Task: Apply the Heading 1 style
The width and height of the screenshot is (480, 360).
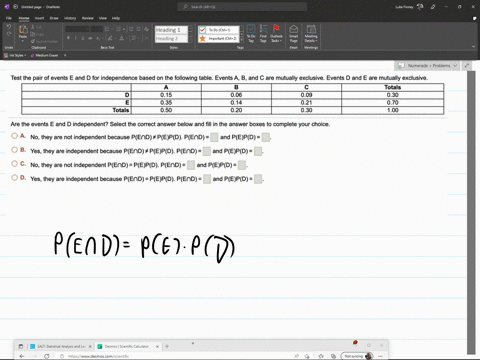Action: tap(171, 30)
